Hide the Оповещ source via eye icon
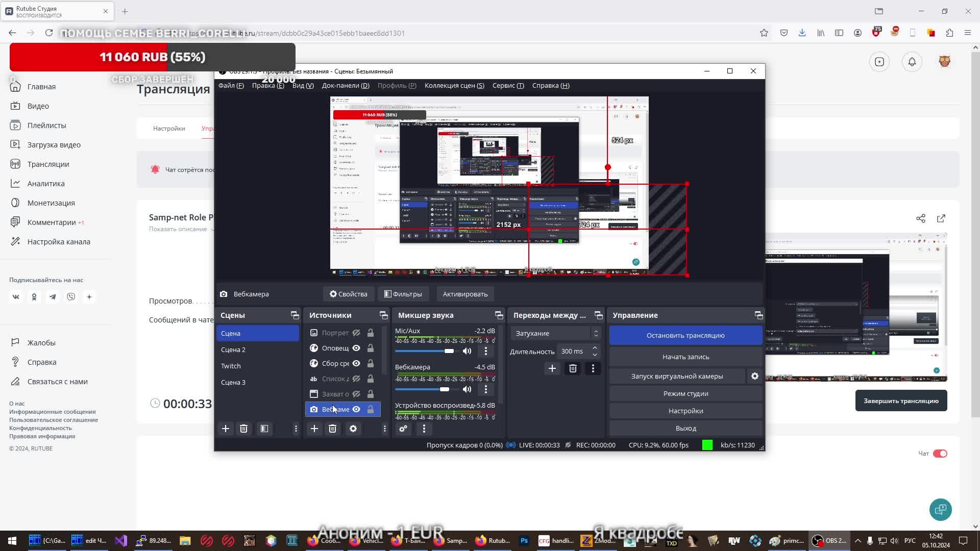This screenshot has width=980, height=551. coord(356,348)
